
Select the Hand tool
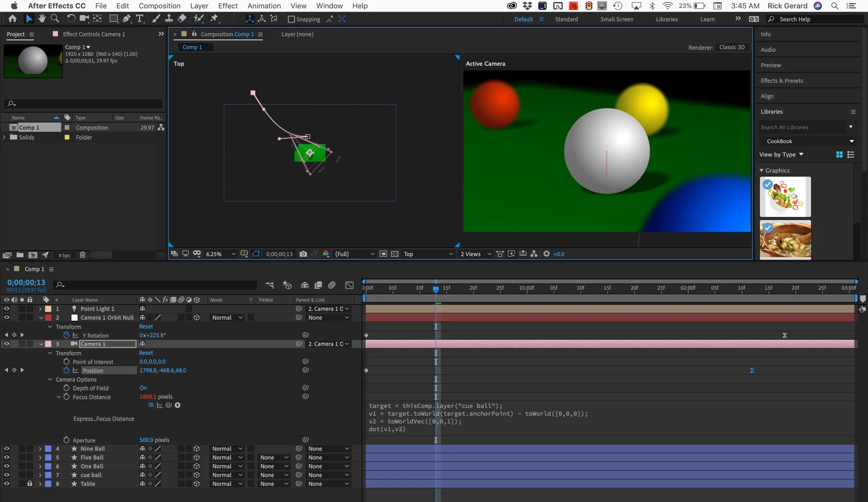[x=42, y=19]
